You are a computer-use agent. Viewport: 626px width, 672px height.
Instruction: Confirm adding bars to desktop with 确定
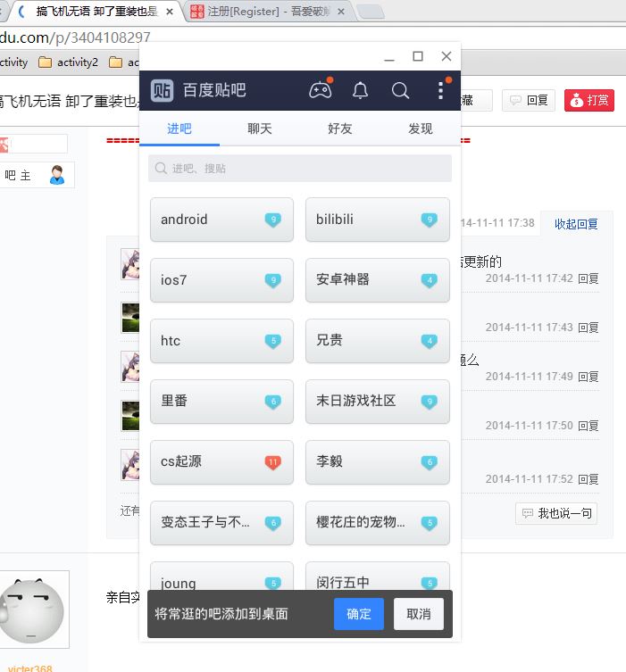point(358,614)
